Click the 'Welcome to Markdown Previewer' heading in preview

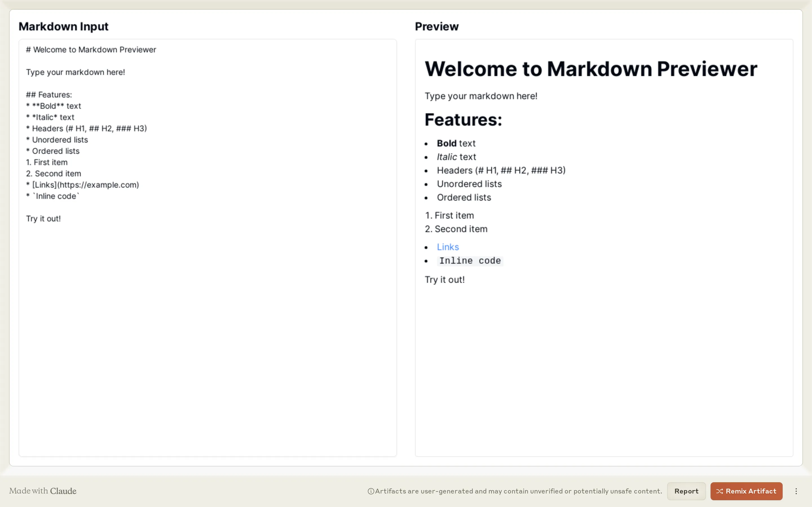pos(591,68)
